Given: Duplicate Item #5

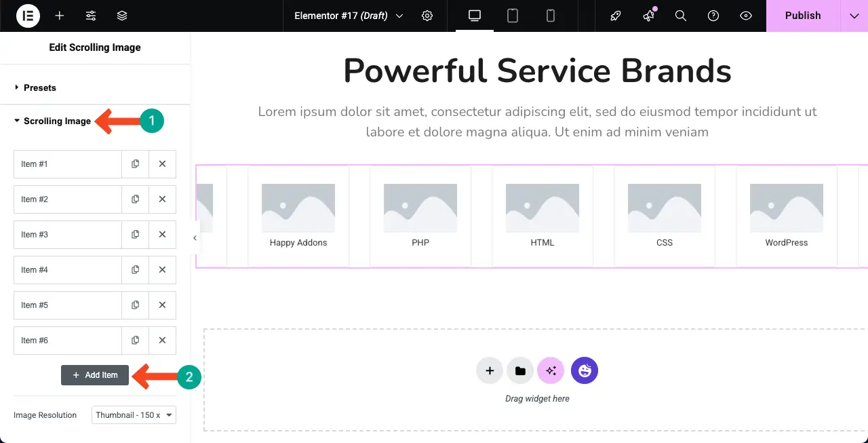Looking at the screenshot, I should point(136,305).
